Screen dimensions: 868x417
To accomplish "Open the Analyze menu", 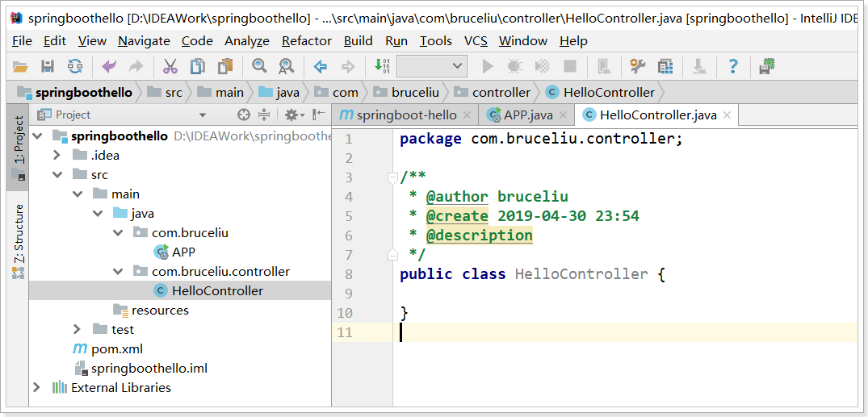I will pos(247,41).
